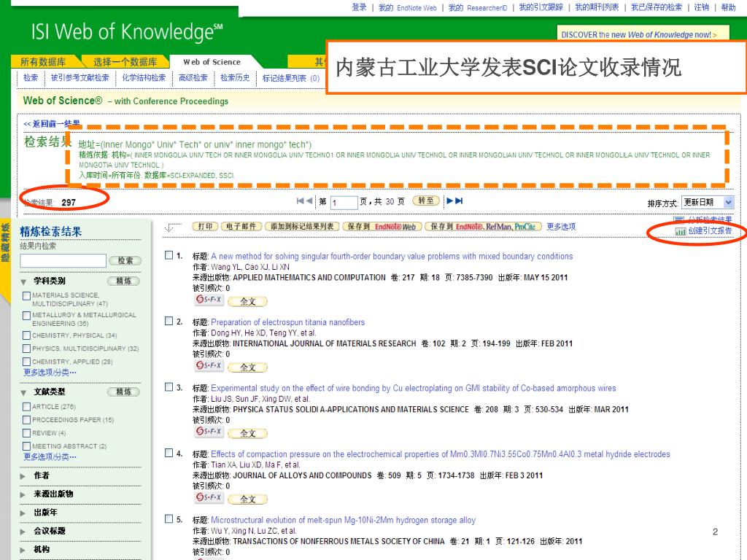Open the 全文 button for result 4
This screenshot has width=747, height=560.
(x=248, y=499)
